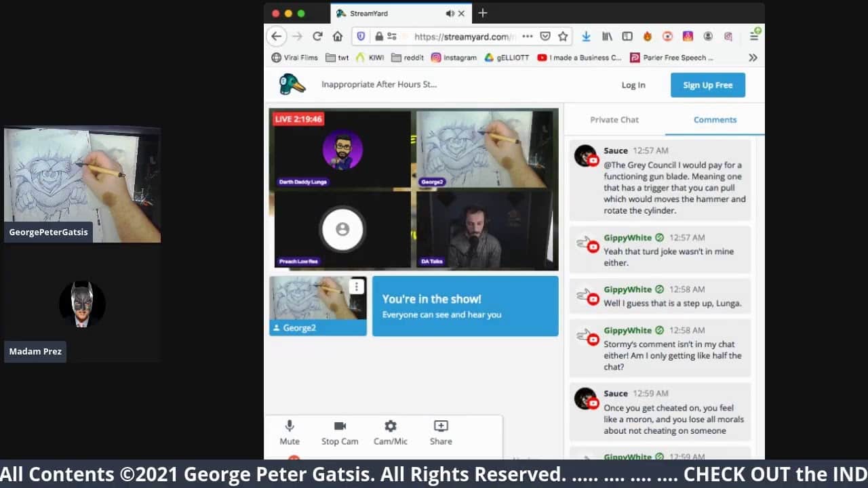Select the Comments tab
The width and height of the screenshot is (868, 488).
tap(715, 120)
